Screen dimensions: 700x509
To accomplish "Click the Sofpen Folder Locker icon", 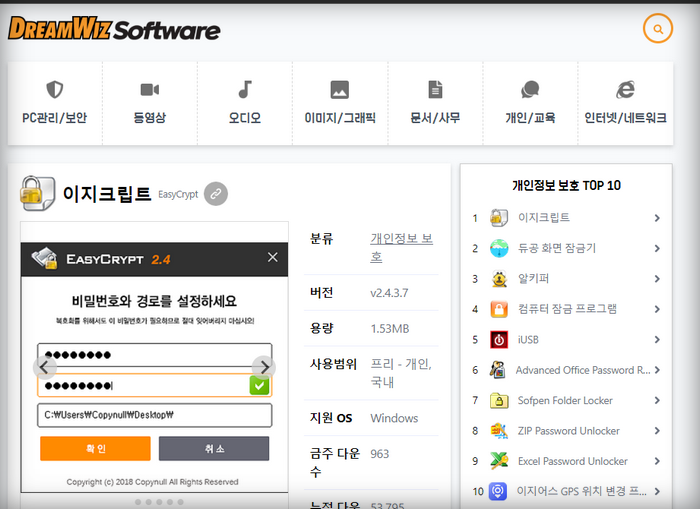I will [499, 401].
